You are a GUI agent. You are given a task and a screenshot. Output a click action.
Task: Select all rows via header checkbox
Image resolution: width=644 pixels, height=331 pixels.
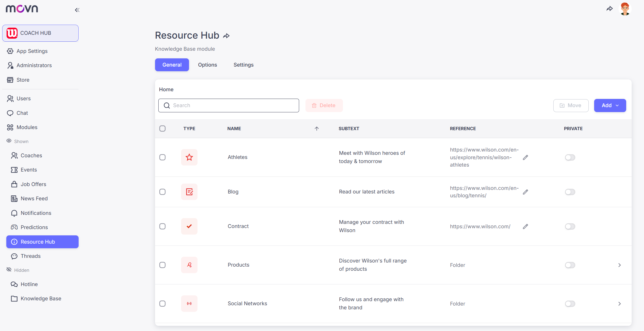tap(162, 129)
